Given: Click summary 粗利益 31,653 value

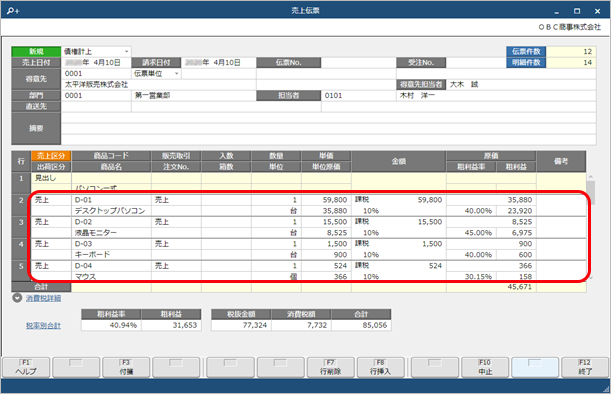Looking at the screenshot, I should tap(171, 325).
